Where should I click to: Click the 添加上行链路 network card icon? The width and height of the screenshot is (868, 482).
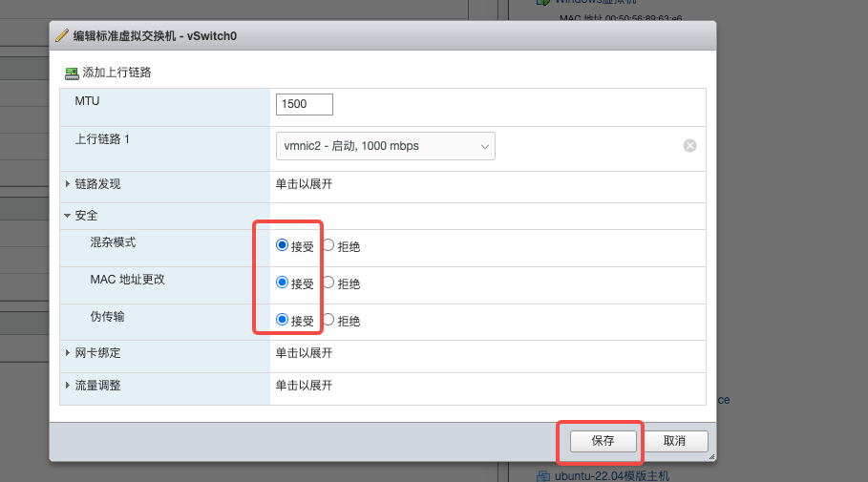(72, 73)
